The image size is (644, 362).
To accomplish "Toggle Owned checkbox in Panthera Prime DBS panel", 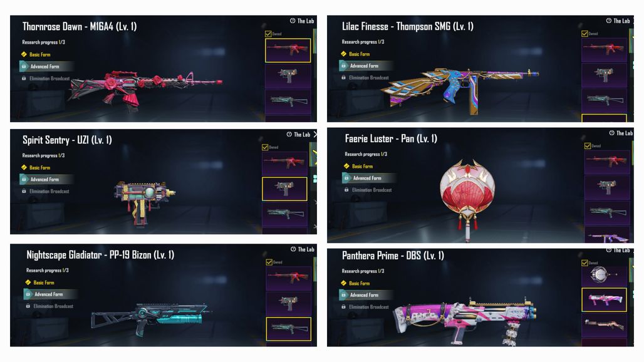I will tap(584, 262).
